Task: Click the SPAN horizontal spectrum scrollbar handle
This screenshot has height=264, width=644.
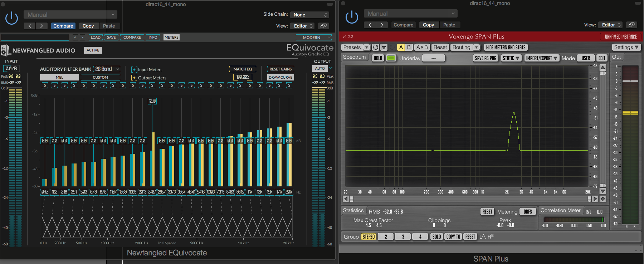Action: coord(351,199)
